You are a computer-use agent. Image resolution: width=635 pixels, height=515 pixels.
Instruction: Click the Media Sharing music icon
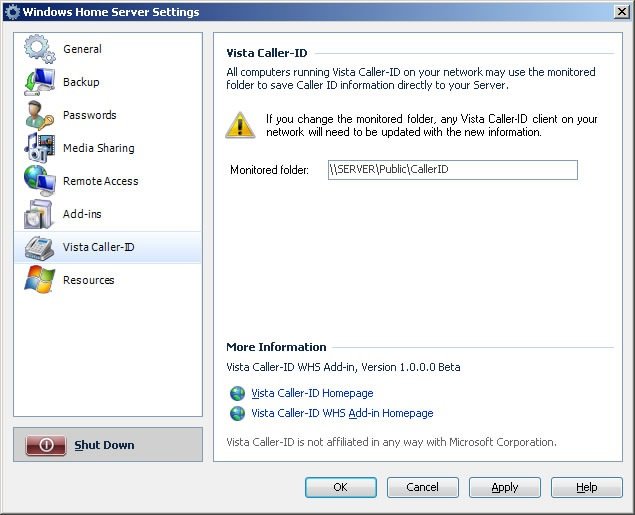[x=39, y=148]
